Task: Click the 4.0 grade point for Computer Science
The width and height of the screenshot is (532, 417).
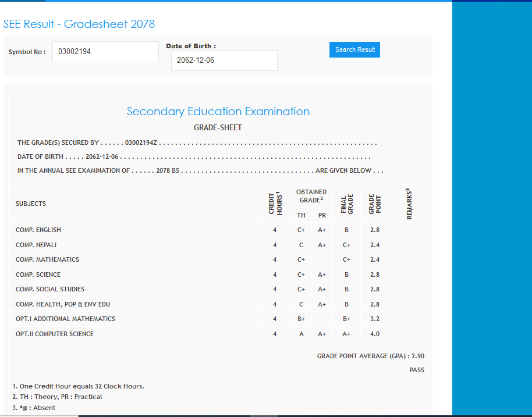Action: [375, 334]
